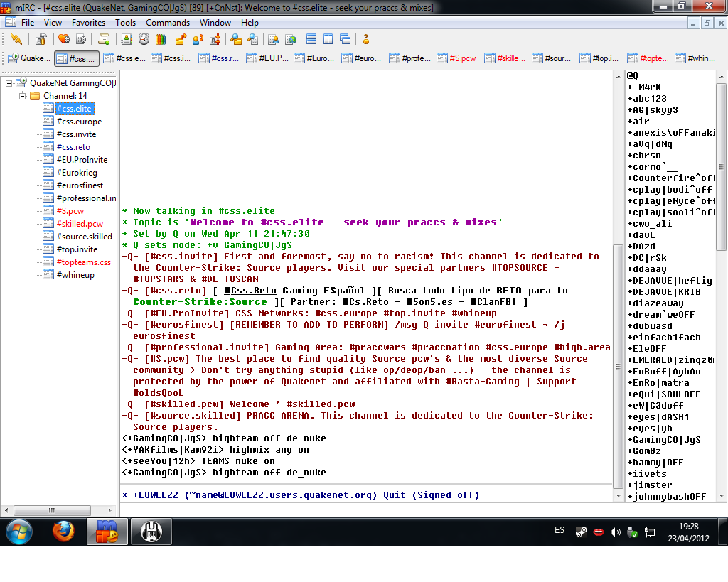728x582 pixels.
Task: Select nick +hammy|OFF in the nick list
Action: (x=655, y=462)
